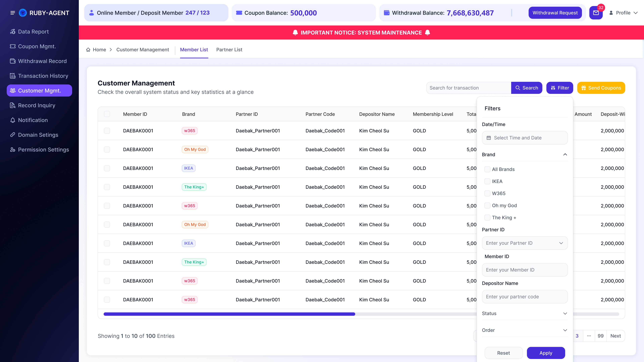Click the Data Report sidebar icon
This screenshot has width=644, height=362.
tap(13, 32)
